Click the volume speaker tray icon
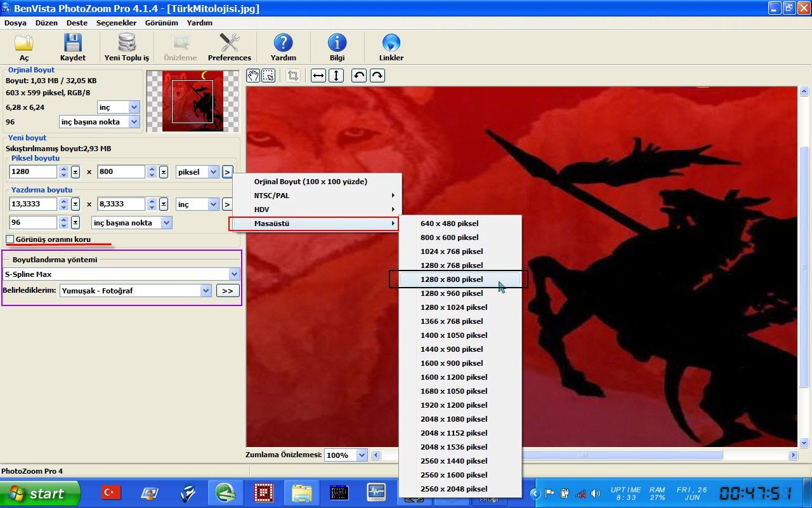 pos(595,493)
